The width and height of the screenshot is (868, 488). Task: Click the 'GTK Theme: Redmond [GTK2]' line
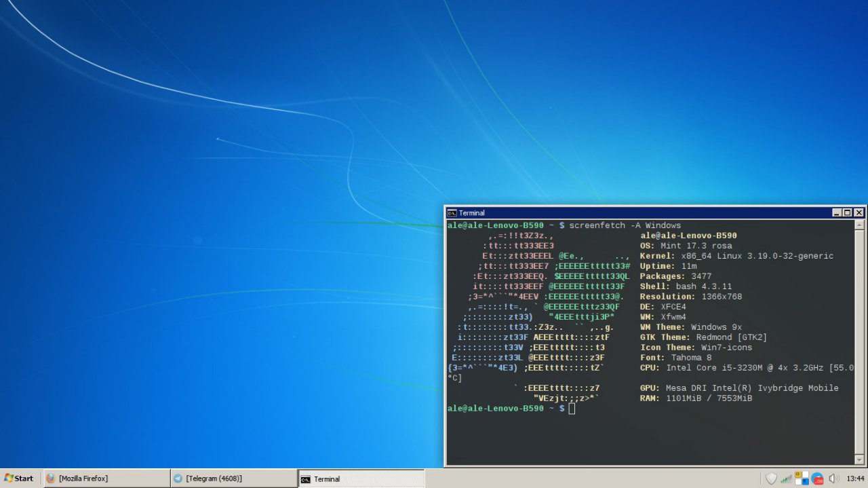(704, 337)
